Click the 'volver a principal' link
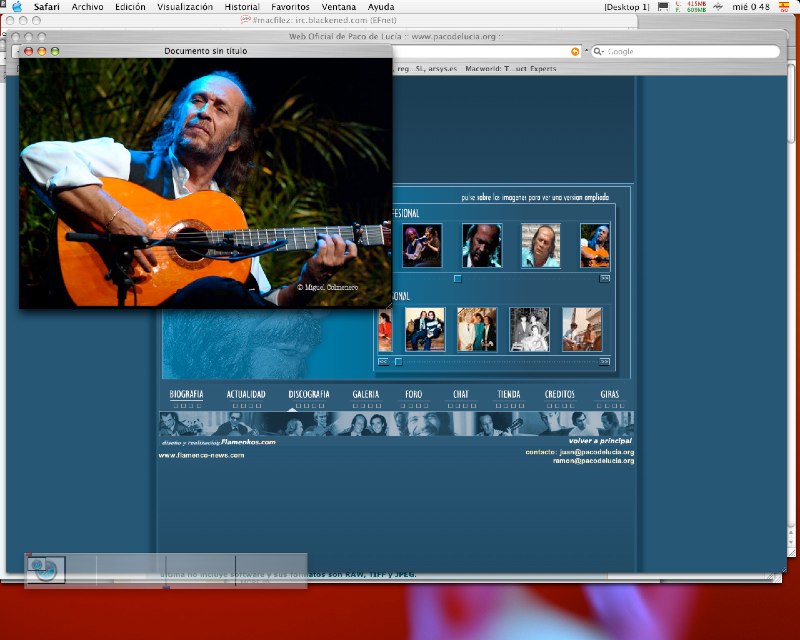Viewport: 800px width, 640px height. pyautogui.click(x=600, y=440)
